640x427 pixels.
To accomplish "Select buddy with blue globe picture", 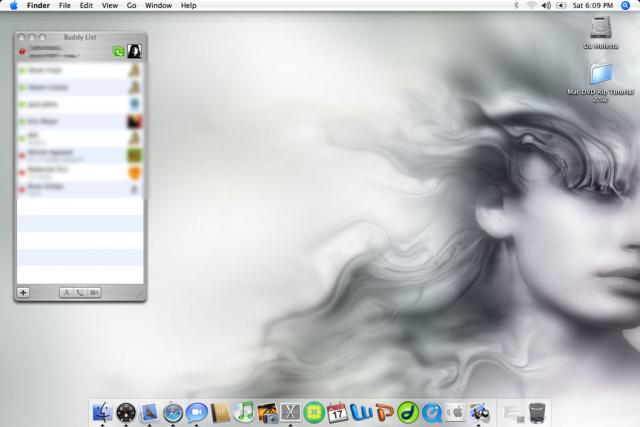I will 80,104.
